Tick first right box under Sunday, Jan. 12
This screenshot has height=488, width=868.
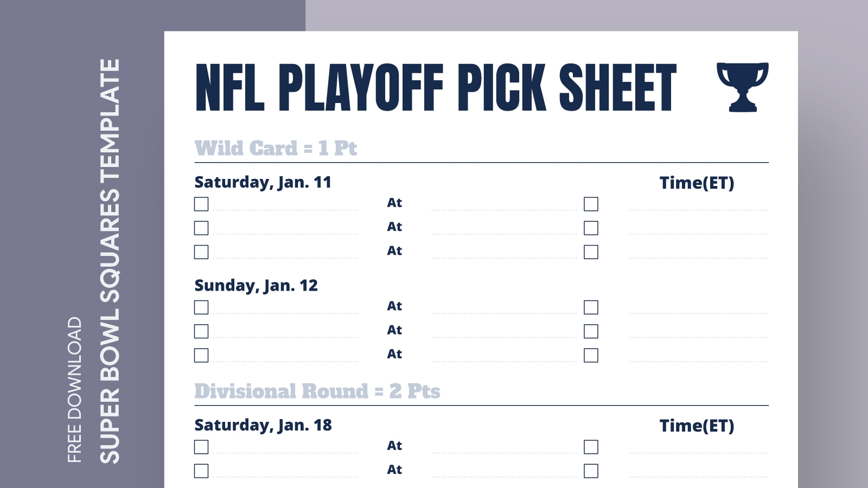tap(591, 307)
